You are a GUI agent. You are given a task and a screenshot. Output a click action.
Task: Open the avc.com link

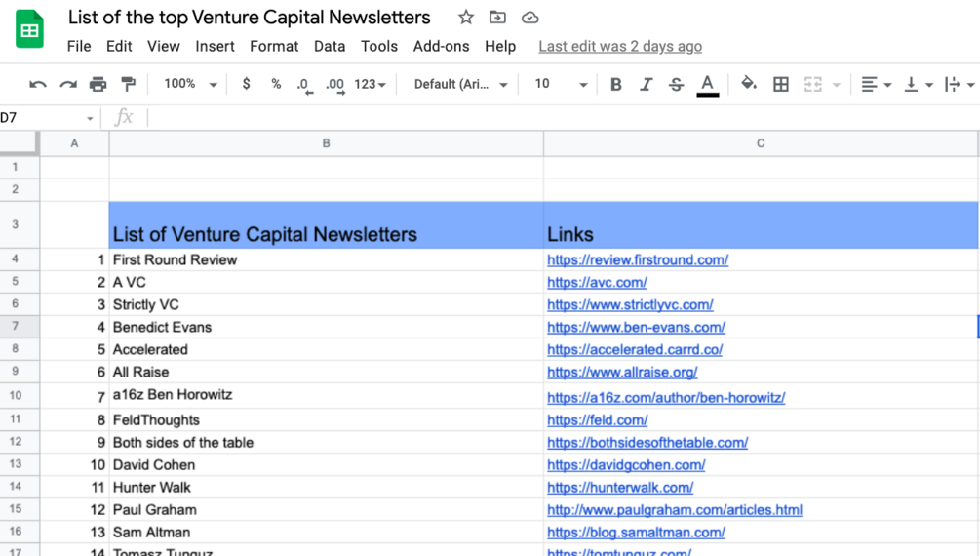597,283
